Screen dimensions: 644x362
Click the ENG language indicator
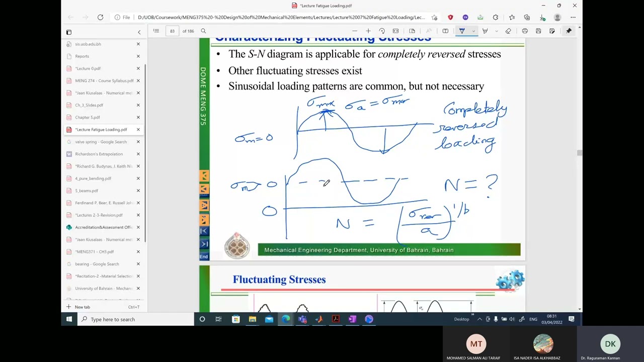click(533, 319)
